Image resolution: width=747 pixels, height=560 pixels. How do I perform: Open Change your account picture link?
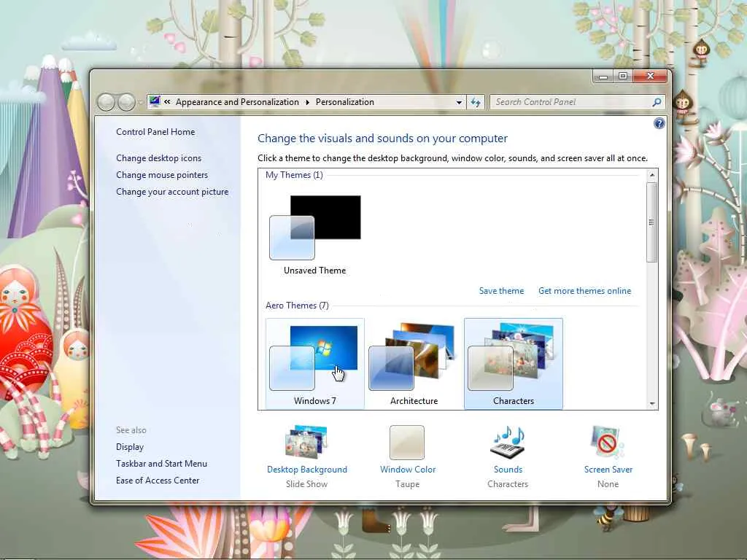click(172, 192)
